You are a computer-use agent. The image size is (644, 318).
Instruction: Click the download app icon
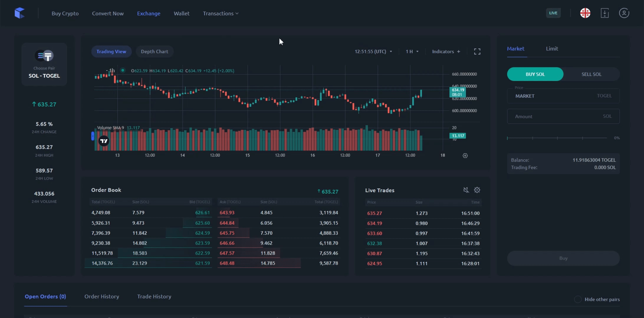click(x=604, y=13)
